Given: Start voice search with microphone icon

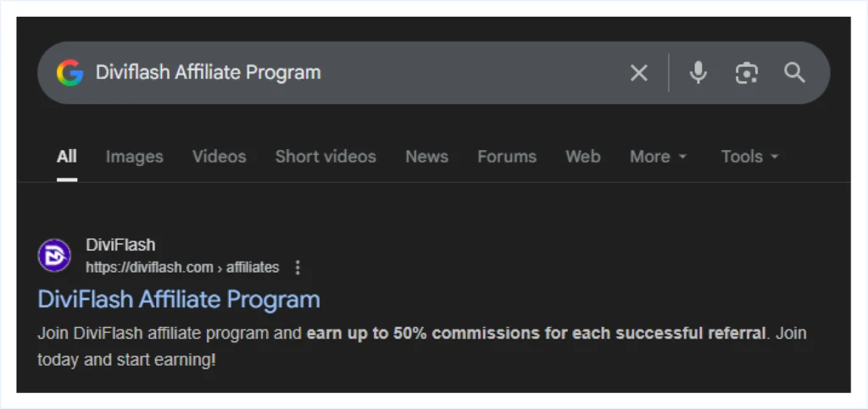Looking at the screenshot, I should pyautogui.click(x=698, y=73).
